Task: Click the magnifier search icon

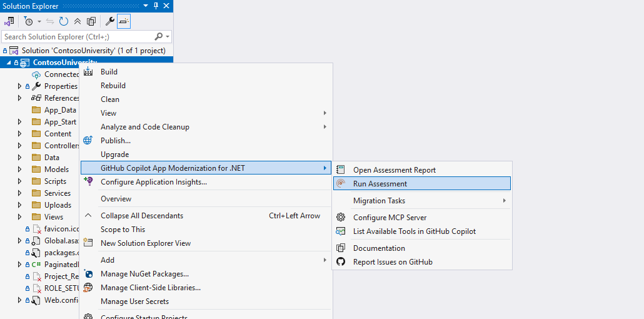Action: tap(159, 36)
